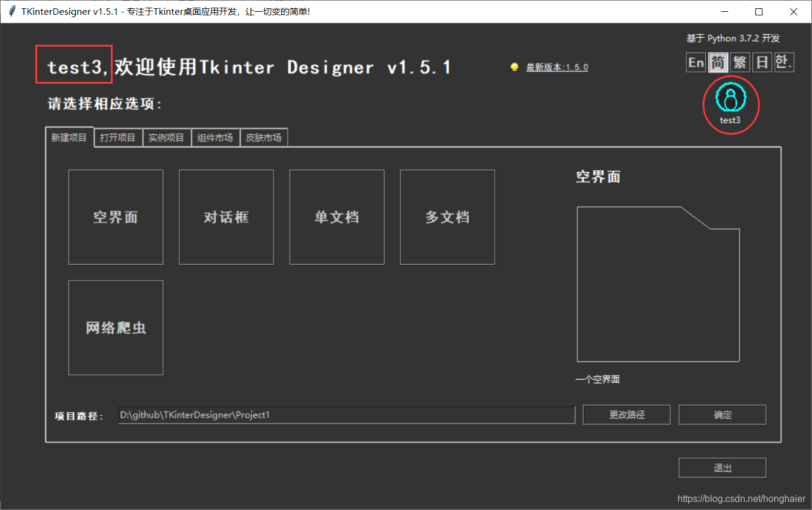The width and height of the screenshot is (812, 510).
Task: Choose the 空界面 project template
Action: 116,217
